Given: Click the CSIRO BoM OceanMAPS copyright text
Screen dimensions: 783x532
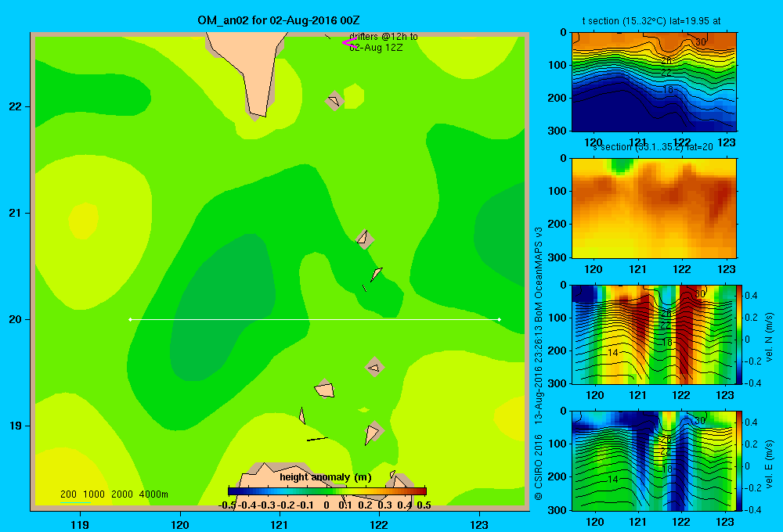Looking at the screenshot, I should pyautogui.click(x=539, y=363).
